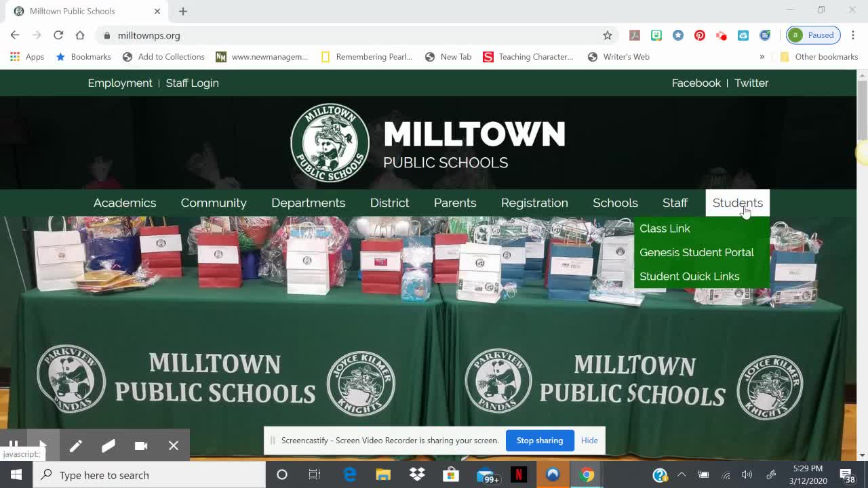Viewport: 868px width, 488px height.
Task: Select the Academics navigation item
Action: click(x=125, y=203)
